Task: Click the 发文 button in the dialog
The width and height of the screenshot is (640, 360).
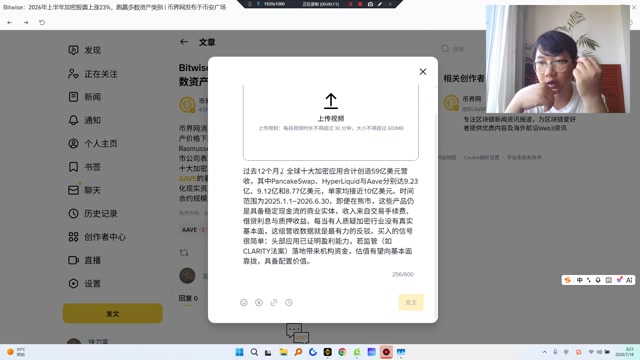Action: coord(411,302)
